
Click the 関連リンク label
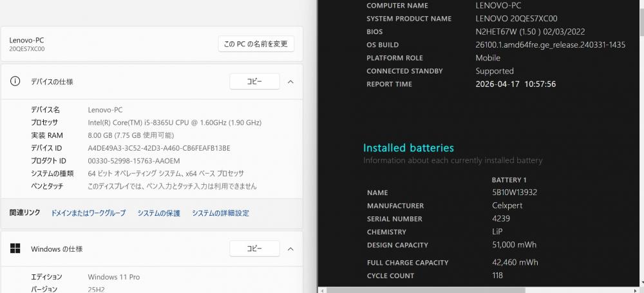pos(24,213)
